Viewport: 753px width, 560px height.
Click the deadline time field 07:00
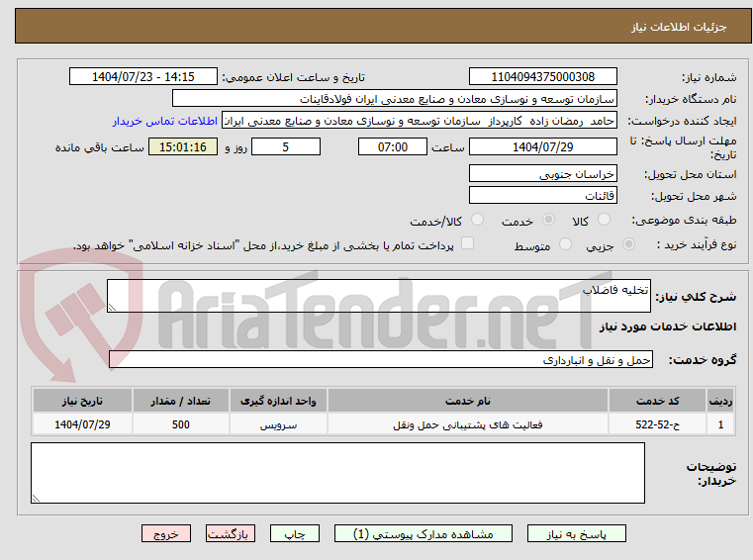393,146
